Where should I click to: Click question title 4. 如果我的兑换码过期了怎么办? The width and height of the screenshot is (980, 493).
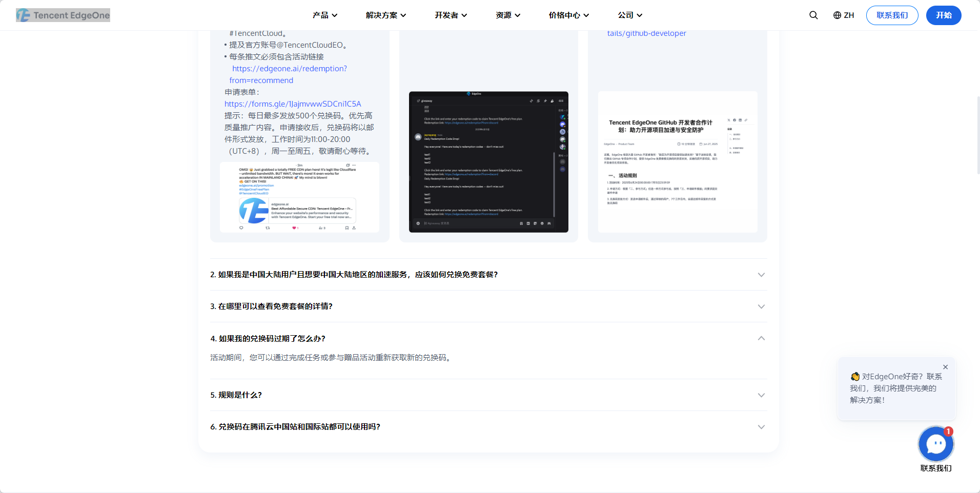point(268,339)
